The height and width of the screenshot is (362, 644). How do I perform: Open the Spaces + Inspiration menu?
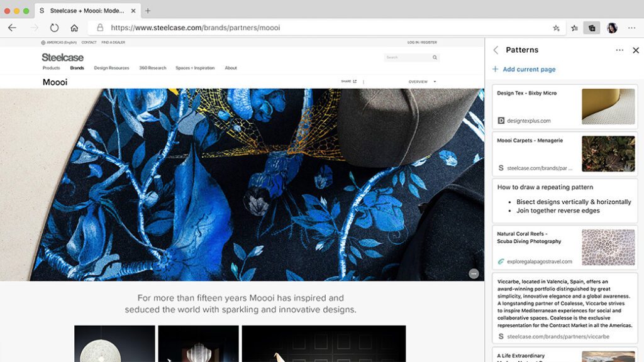click(x=195, y=68)
